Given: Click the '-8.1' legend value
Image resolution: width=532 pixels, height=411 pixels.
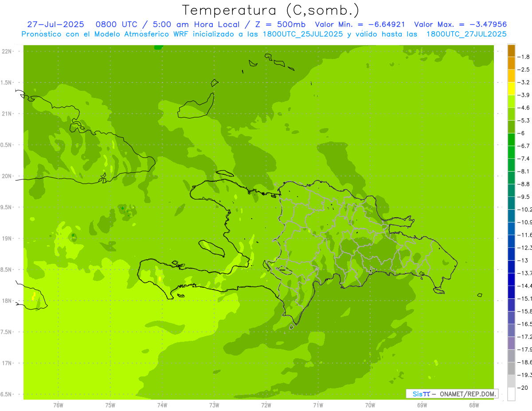Looking at the screenshot, I should 524,171.
